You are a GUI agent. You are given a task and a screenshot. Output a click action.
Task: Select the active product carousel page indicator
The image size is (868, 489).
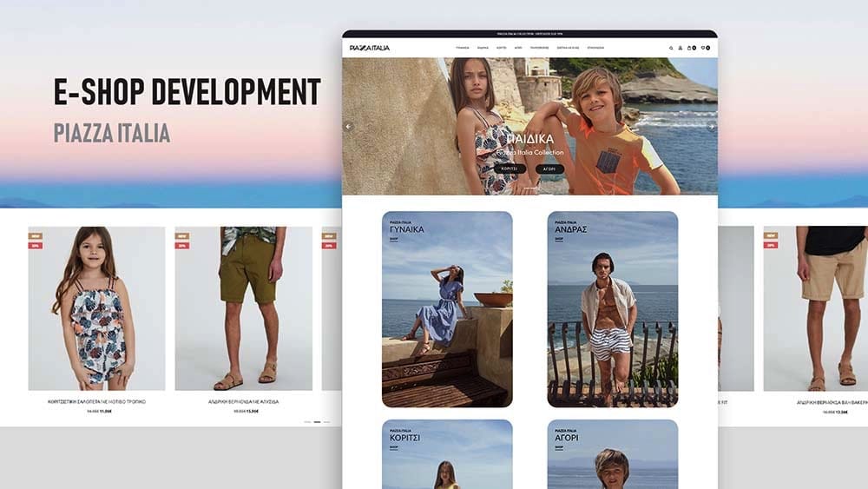click(x=317, y=422)
